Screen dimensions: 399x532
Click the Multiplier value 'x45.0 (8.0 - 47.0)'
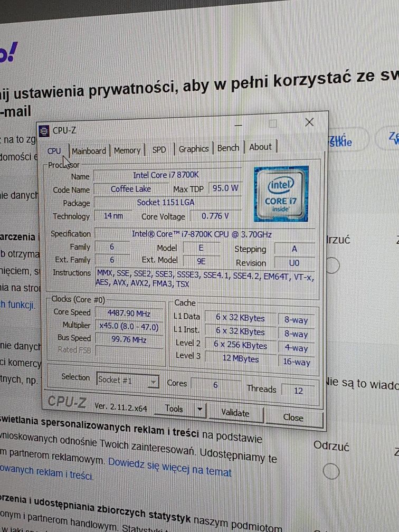point(129,326)
